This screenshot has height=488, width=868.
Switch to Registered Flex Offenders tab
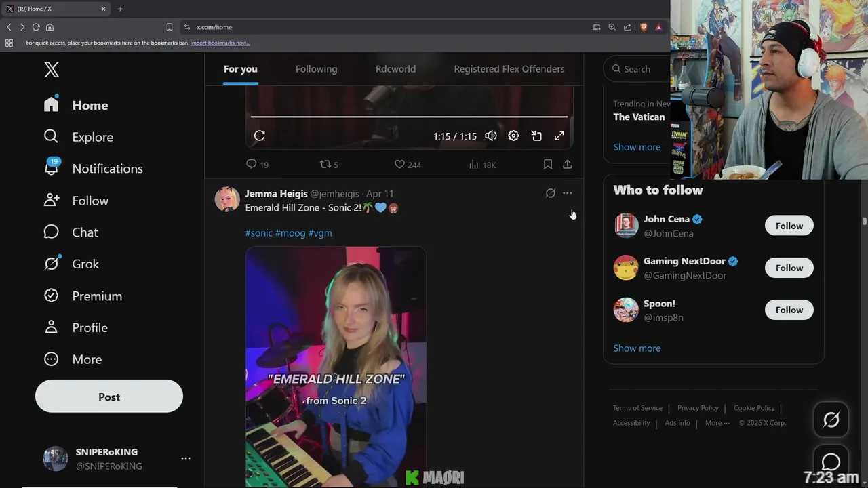point(509,68)
